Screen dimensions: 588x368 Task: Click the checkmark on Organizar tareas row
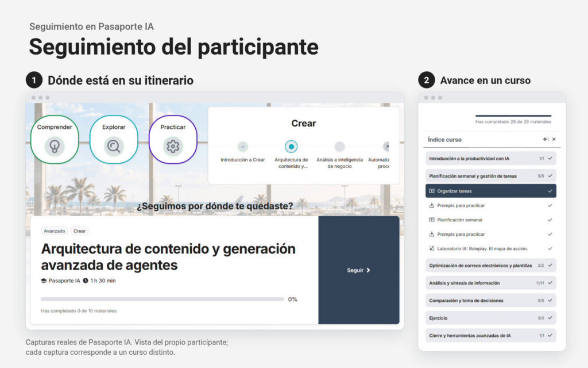550,191
